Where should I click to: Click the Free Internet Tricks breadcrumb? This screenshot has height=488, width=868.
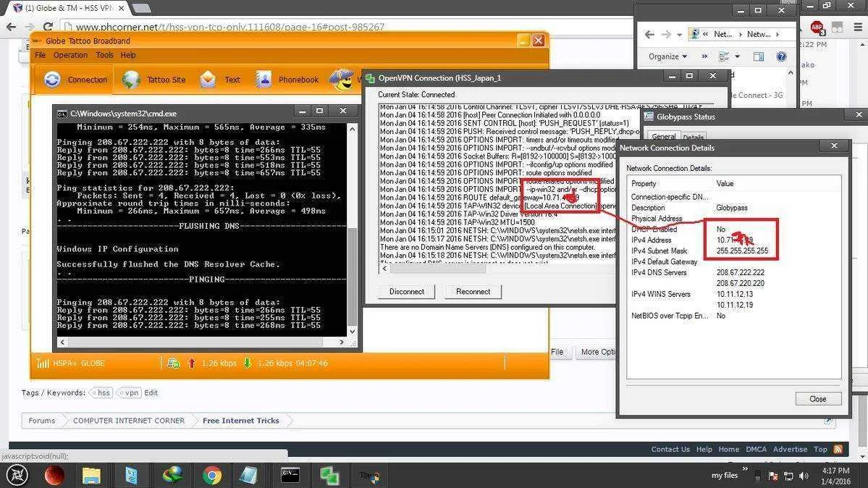pyautogui.click(x=241, y=421)
